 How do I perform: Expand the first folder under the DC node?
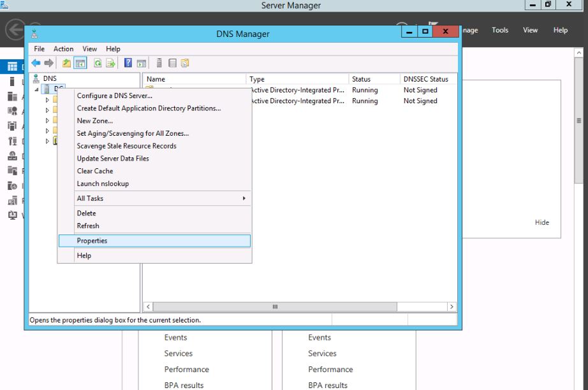[x=47, y=99]
